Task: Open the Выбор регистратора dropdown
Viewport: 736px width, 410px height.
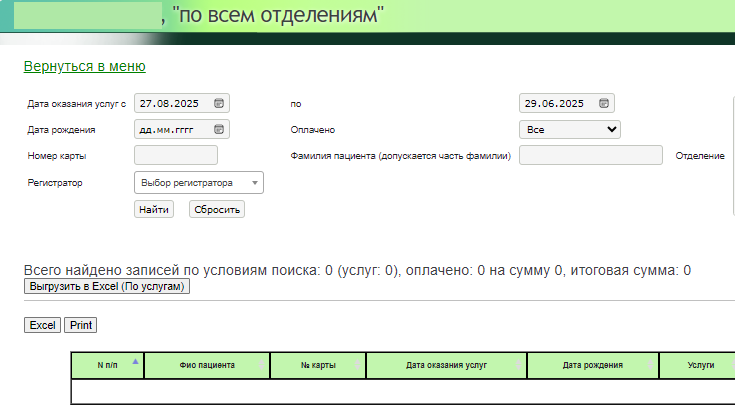Action: (x=198, y=183)
